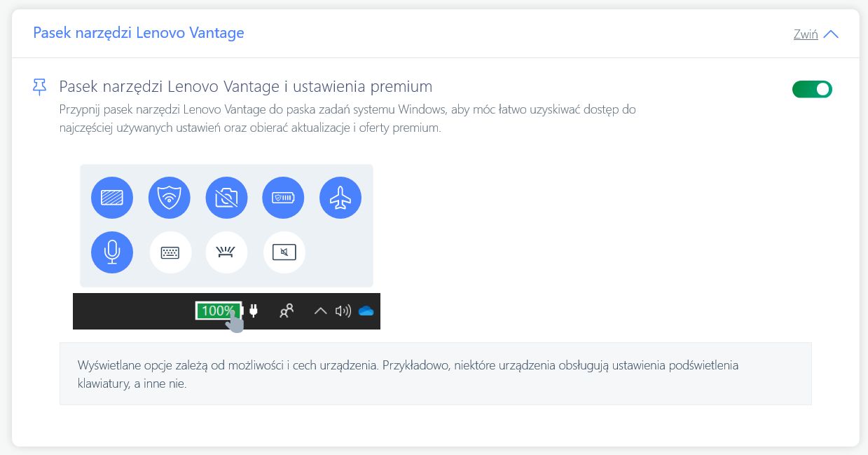Click the "Pasek narzędzi Lenovo Vantage" section title
The width and height of the screenshot is (868, 455).
[139, 32]
